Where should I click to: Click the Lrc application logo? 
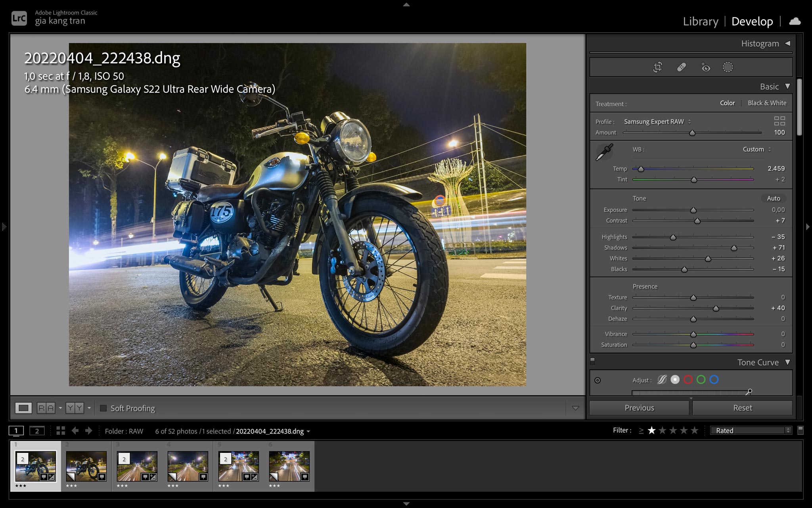pyautogui.click(x=19, y=18)
